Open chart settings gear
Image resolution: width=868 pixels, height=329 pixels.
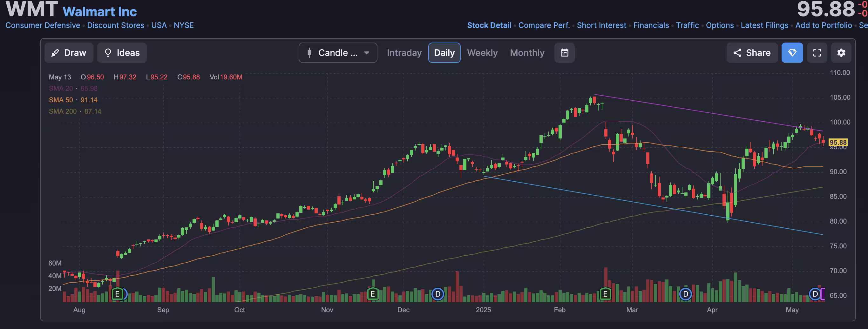841,53
